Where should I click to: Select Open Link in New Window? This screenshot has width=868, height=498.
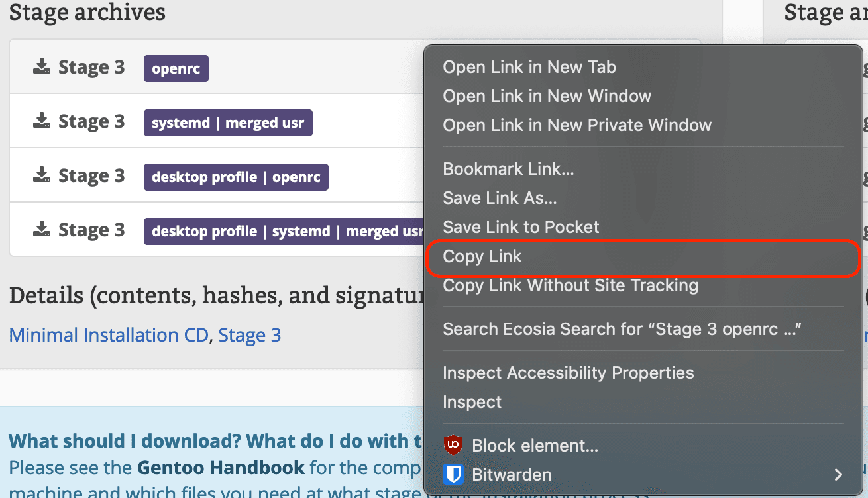point(547,96)
